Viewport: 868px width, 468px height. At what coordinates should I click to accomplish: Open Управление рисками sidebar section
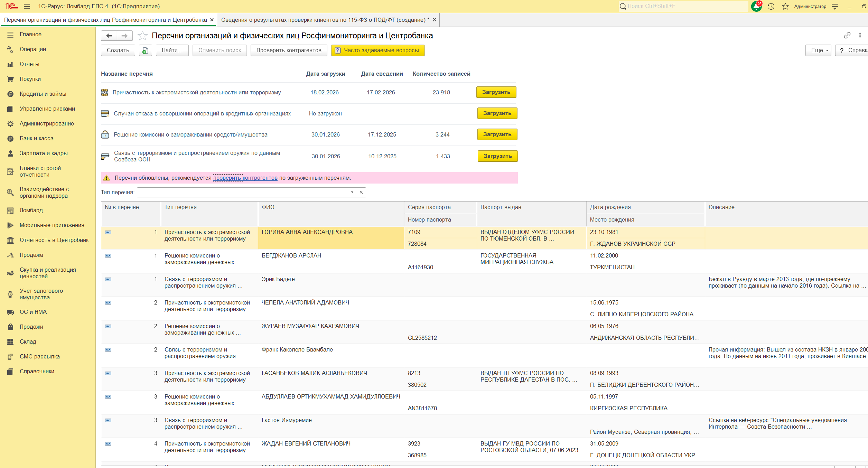pyautogui.click(x=47, y=109)
